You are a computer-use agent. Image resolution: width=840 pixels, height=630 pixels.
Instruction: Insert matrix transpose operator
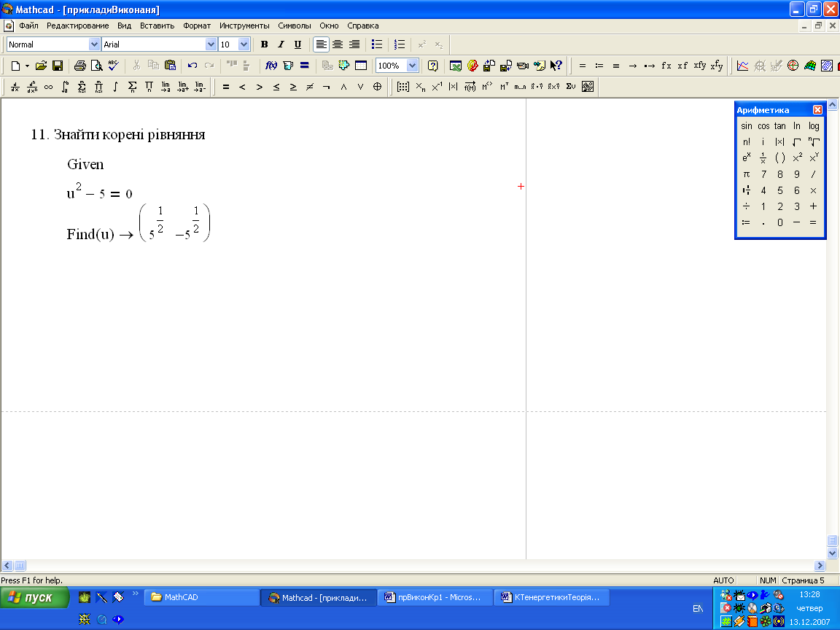pos(504,87)
